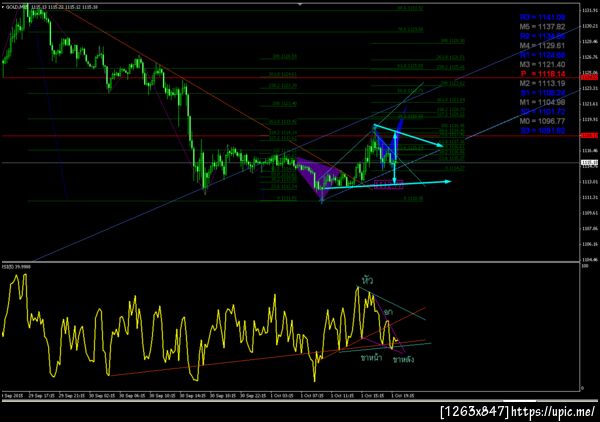Click the blue S3 support label
Viewport: 600px width, 422px height.
[543, 131]
